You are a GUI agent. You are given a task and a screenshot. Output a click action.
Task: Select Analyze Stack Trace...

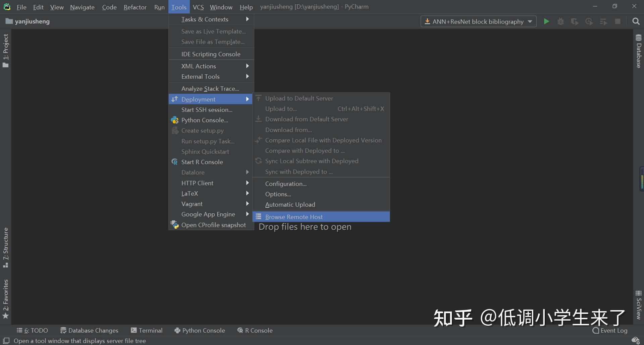click(211, 88)
